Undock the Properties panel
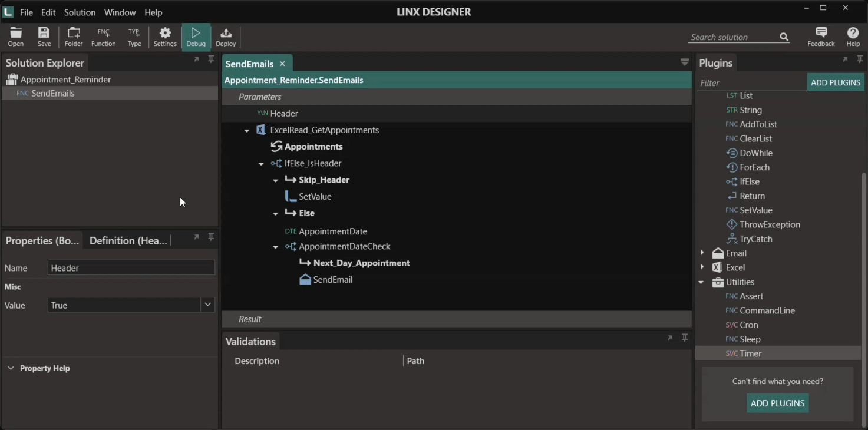The width and height of the screenshot is (868, 430). click(196, 237)
